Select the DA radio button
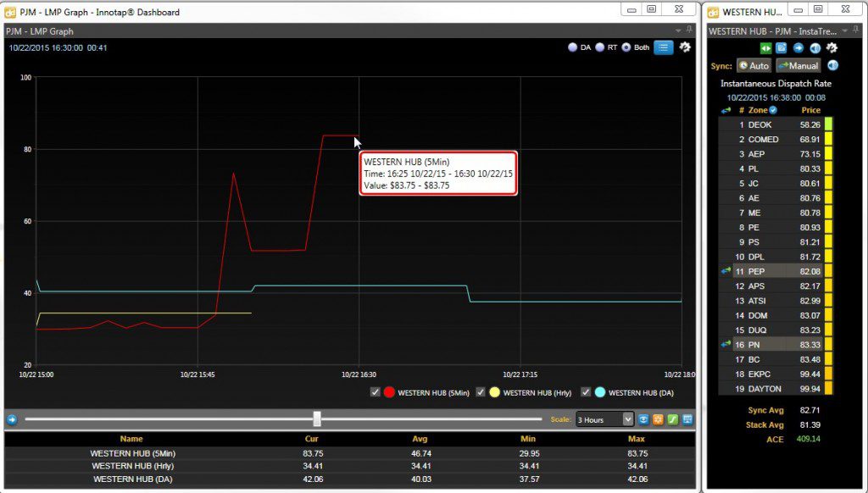The width and height of the screenshot is (868, 493). (x=573, y=47)
